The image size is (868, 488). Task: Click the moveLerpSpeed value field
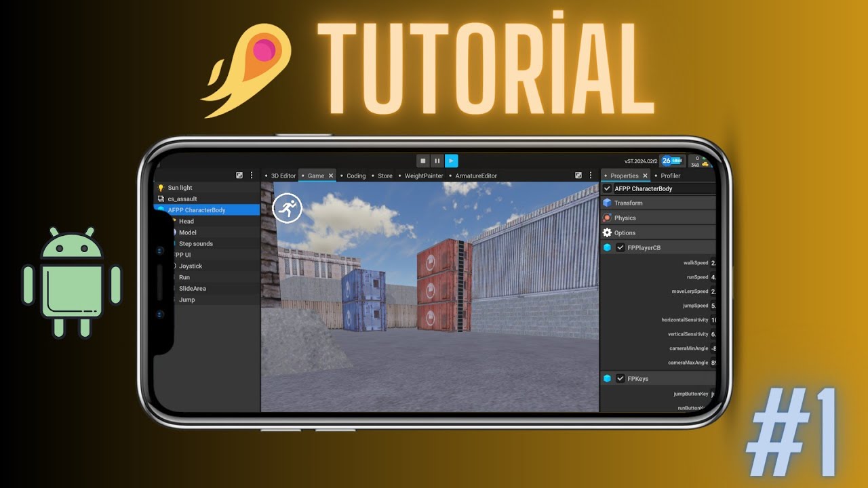(x=713, y=291)
